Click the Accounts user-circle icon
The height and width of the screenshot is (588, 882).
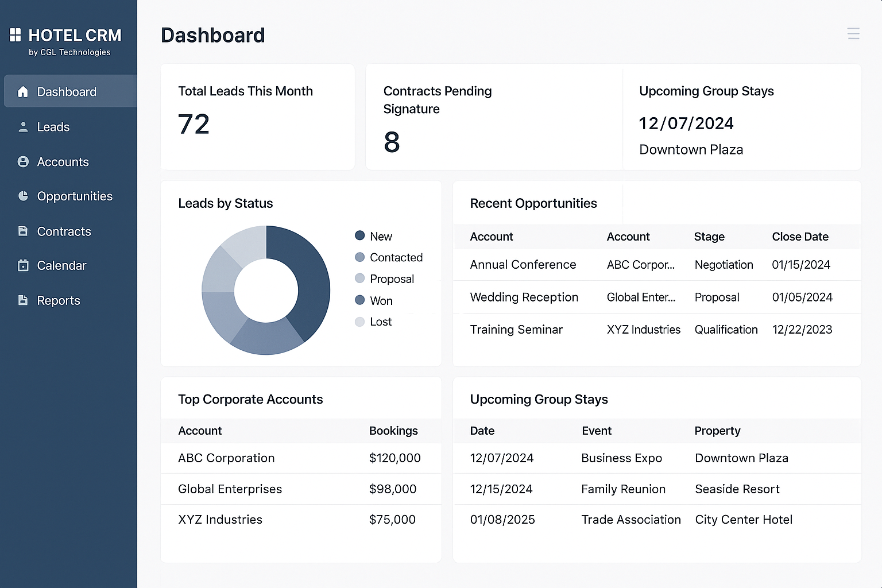pos(23,162)
